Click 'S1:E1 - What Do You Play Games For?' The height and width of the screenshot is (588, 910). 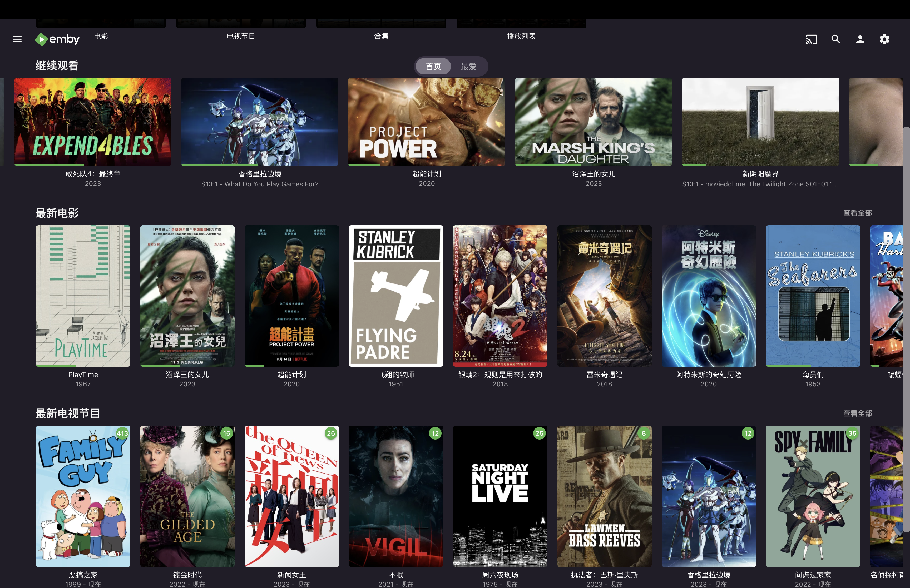click(260, 184)
